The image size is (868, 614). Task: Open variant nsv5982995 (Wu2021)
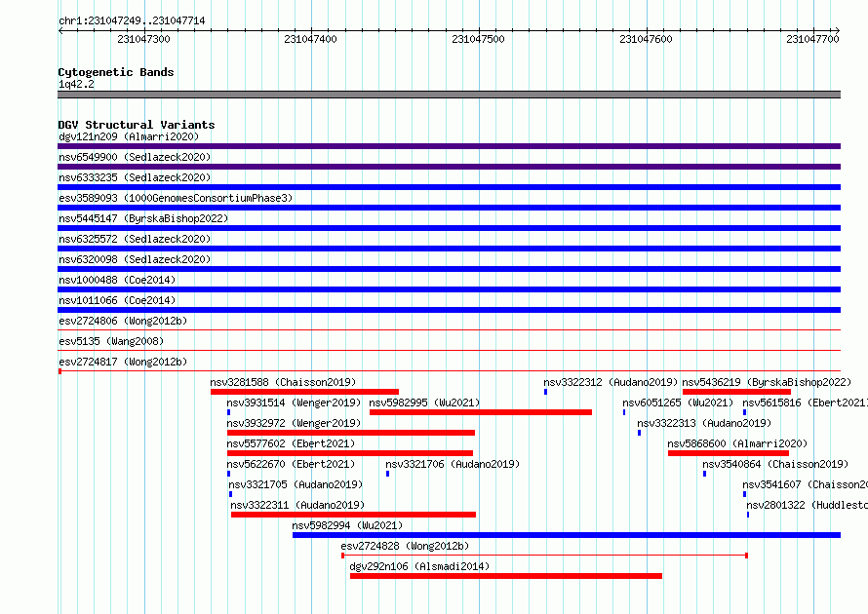click(x=424, y=403)
